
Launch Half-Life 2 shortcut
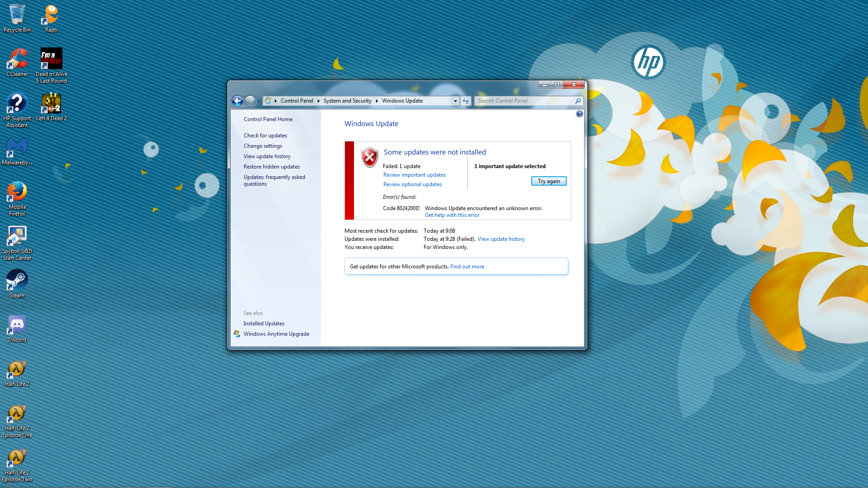point(17,372)
